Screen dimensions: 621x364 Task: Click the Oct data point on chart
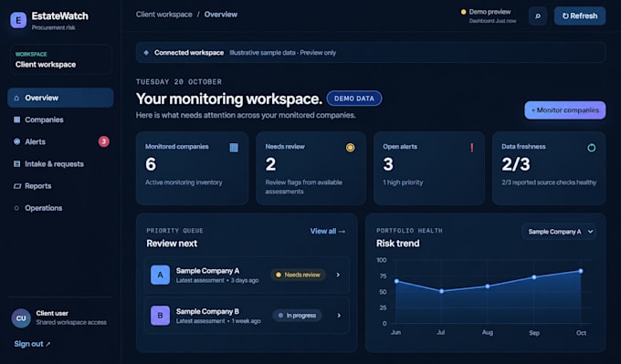(581, 271)
